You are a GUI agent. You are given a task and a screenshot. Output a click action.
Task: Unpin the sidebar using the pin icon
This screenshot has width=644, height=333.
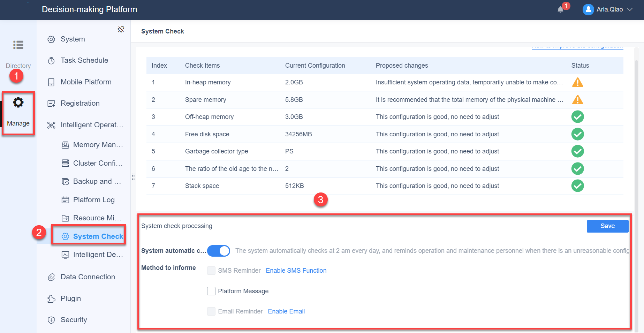(x=121, y=29)
